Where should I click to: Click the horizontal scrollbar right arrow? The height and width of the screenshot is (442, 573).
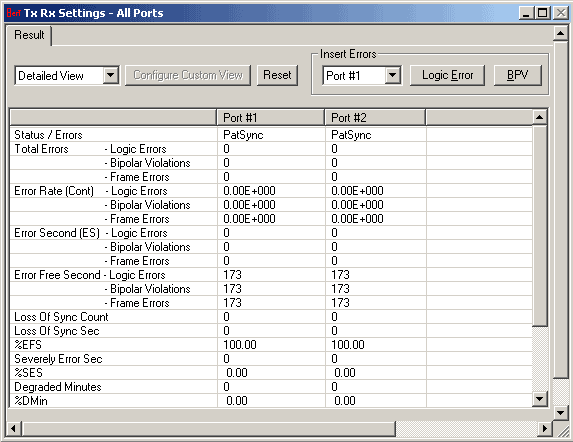pyautogui.click(x=545, y=428)
